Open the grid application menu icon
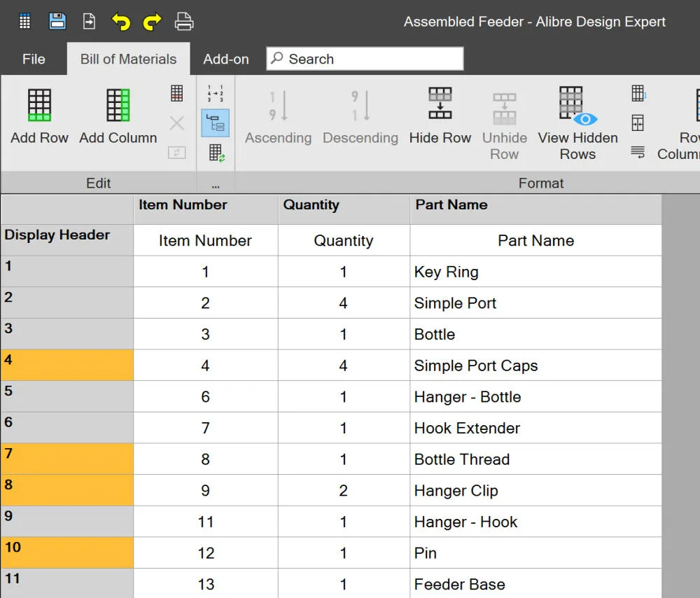This screenshot has width=700, height=598. pos(24,21)
